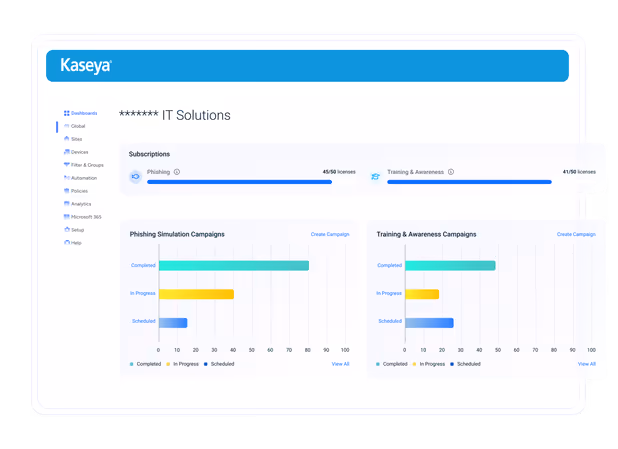Go to Automation in the sidebar
Image resolution: width=618 pixels, height=449 pixels.
(84, 178)
